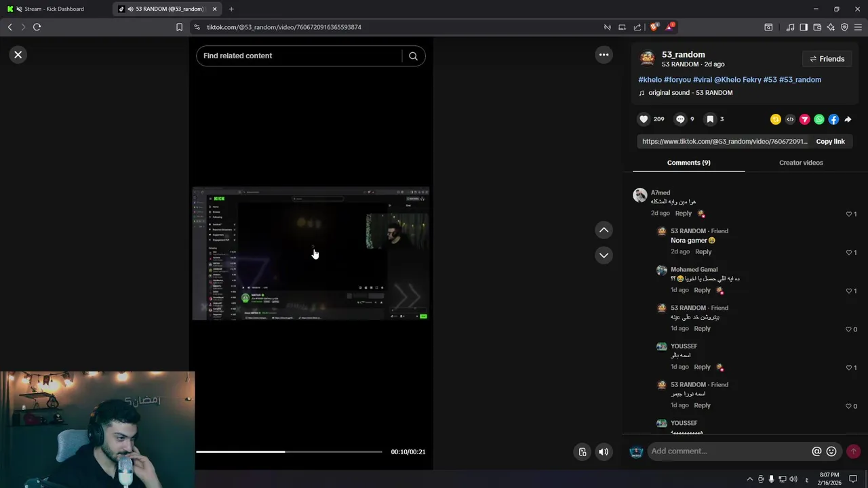Save video with bookmark icon

(x=710, y=119)
